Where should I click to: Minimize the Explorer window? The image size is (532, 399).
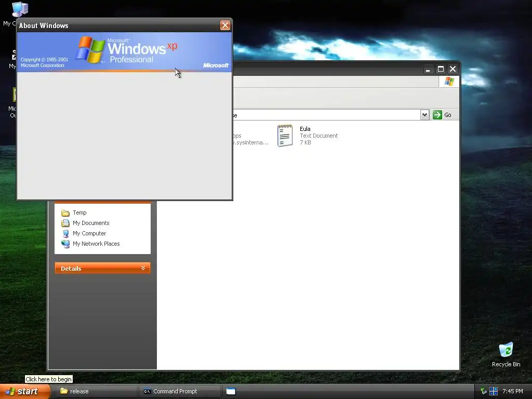(x=428, y=69)
